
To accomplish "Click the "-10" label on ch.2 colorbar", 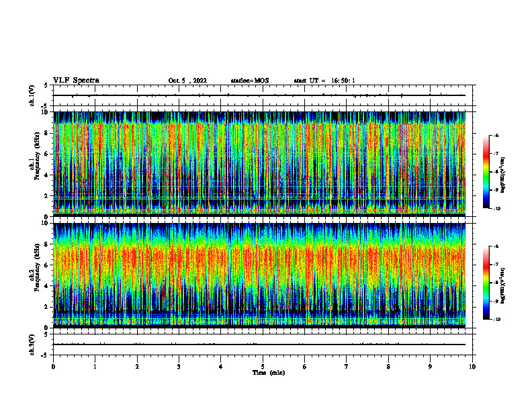I will [x=497, y=320].
